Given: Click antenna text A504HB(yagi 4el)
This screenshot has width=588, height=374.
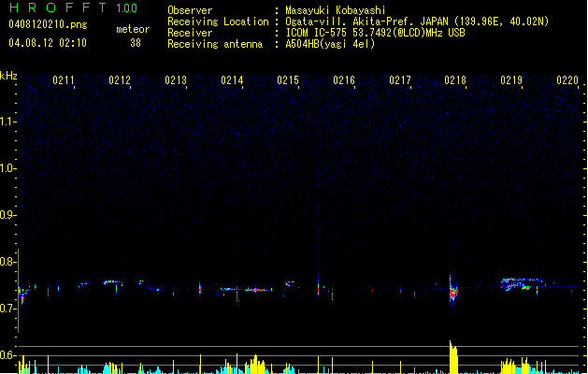Looking at the screenshot, I should 330,44.
